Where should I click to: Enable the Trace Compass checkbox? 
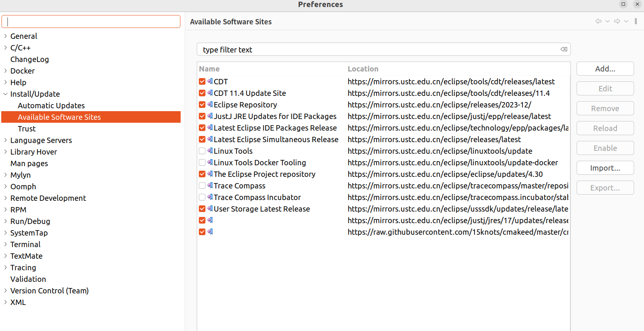(202, 186)
